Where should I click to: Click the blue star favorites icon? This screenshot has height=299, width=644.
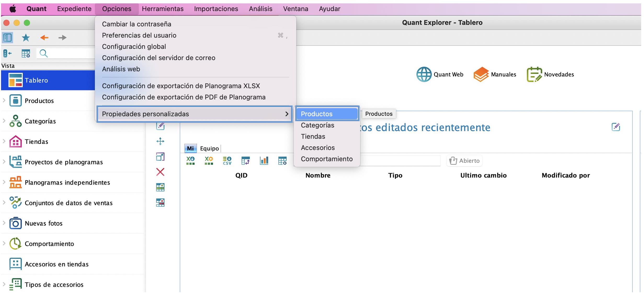pyautogui.click(x=26, y=38)
